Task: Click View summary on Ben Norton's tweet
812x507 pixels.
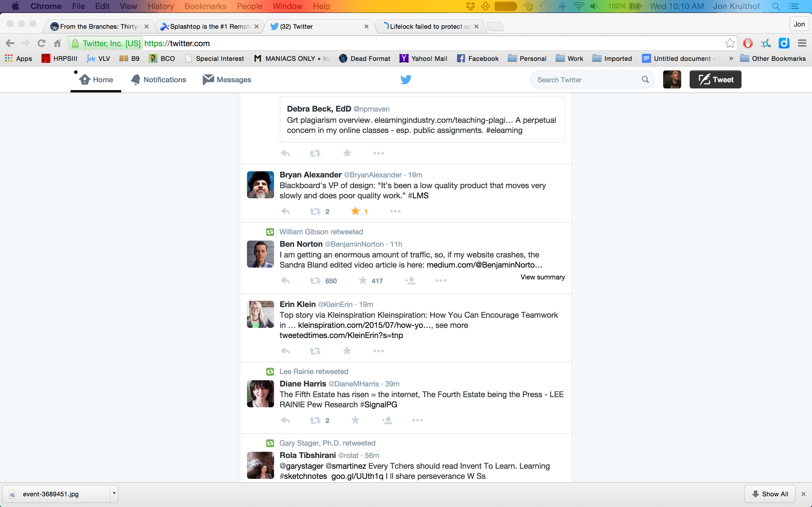Action: (x=542, y=277)
